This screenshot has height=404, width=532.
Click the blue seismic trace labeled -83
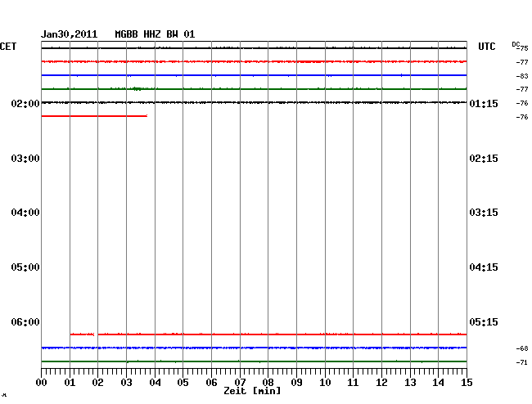(x=254, y=75)
